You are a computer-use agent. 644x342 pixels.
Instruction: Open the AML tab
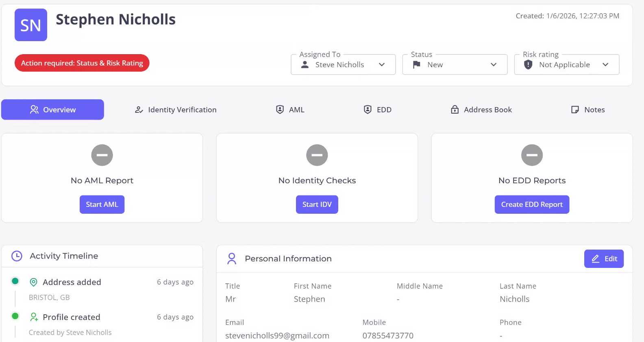[290, 110]
